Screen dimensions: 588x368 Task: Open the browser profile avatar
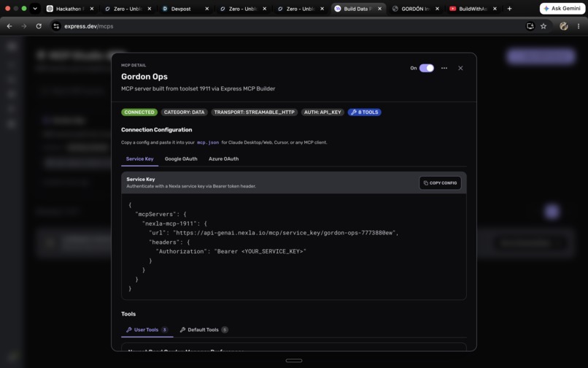point(564,26)
